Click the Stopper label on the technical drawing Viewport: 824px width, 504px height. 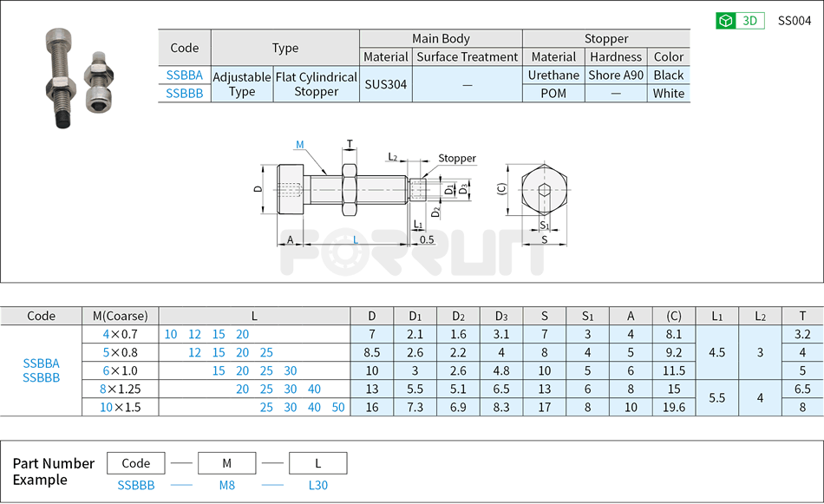[x=458, y=158]
